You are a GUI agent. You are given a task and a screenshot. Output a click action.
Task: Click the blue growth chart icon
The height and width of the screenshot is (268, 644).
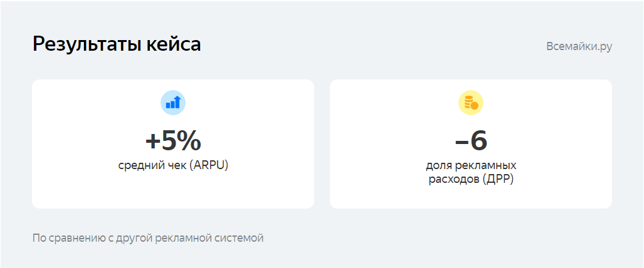173,103
